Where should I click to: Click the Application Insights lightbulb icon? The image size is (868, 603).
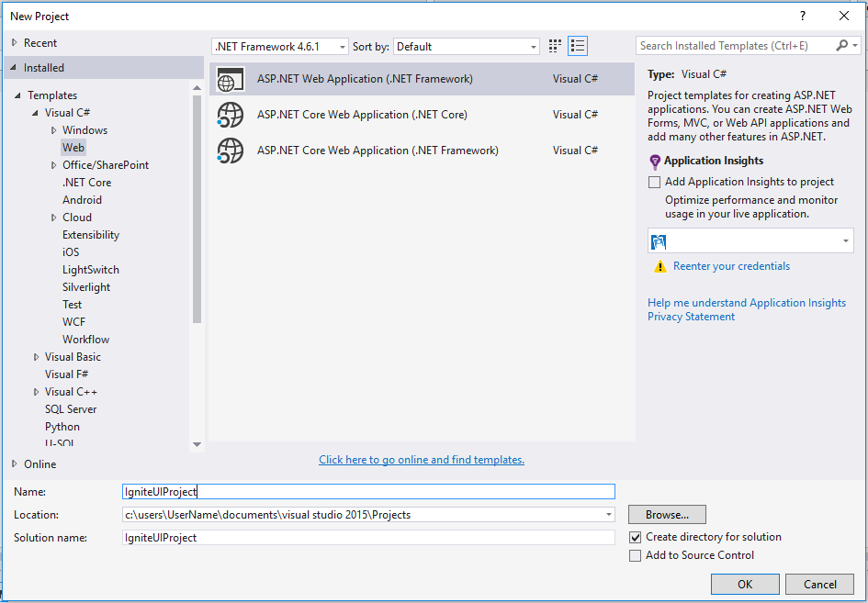655,162
